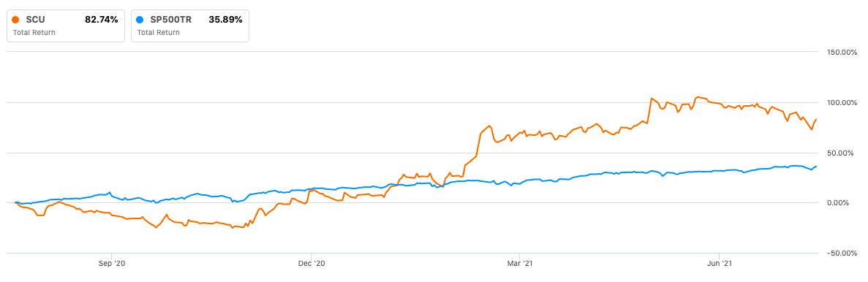Click the -50.00% y-axis label

point(842,254)
